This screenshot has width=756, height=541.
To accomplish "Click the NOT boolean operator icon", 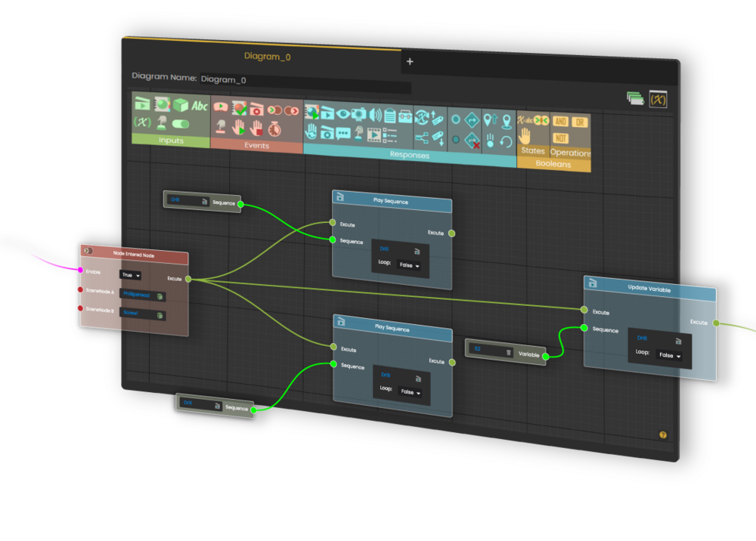I will (x=561, y=138).
